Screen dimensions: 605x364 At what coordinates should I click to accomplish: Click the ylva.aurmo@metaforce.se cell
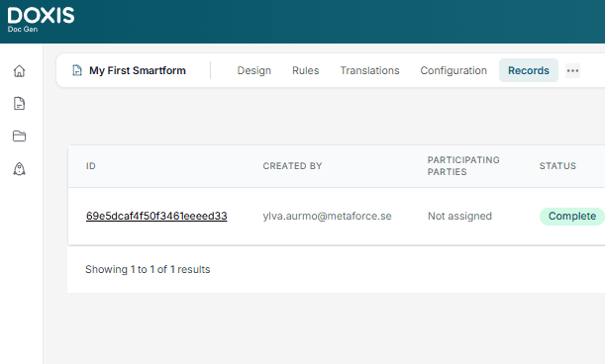[x=327, y=216]
